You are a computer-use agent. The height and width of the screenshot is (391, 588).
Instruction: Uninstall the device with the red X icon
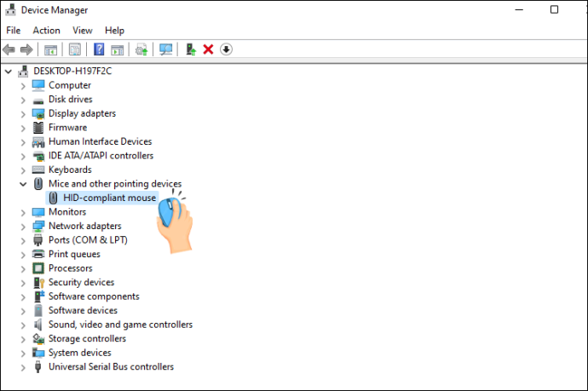tap(208, 49)
